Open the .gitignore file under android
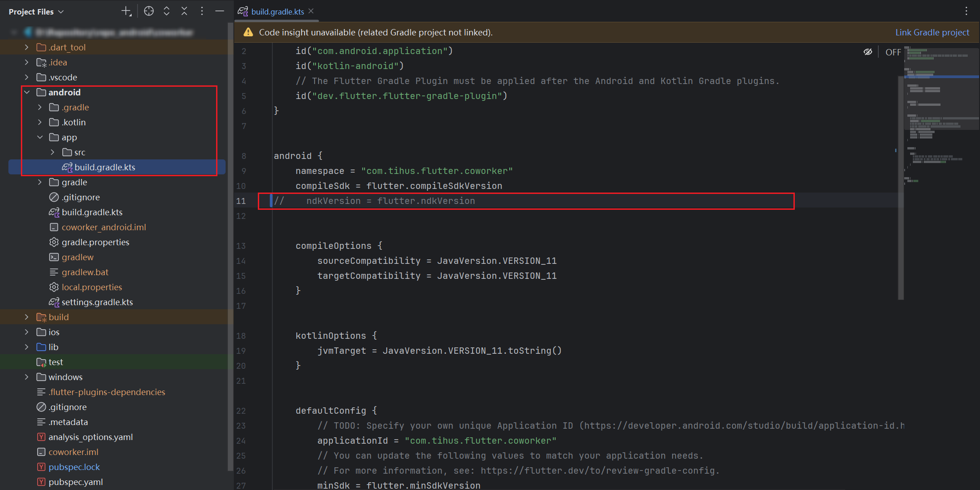The width and height of the screenshot is (980, 490). click(x=81, y=197)
